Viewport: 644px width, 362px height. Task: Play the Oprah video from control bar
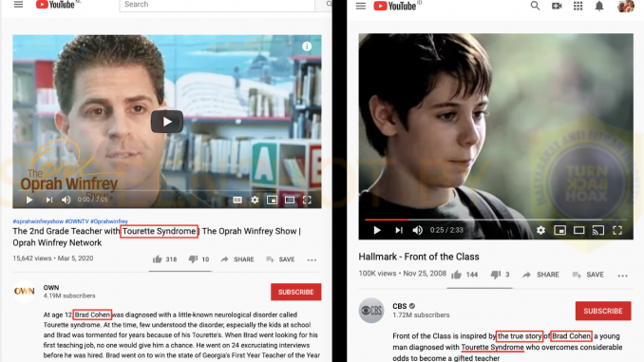coord(29,200)
